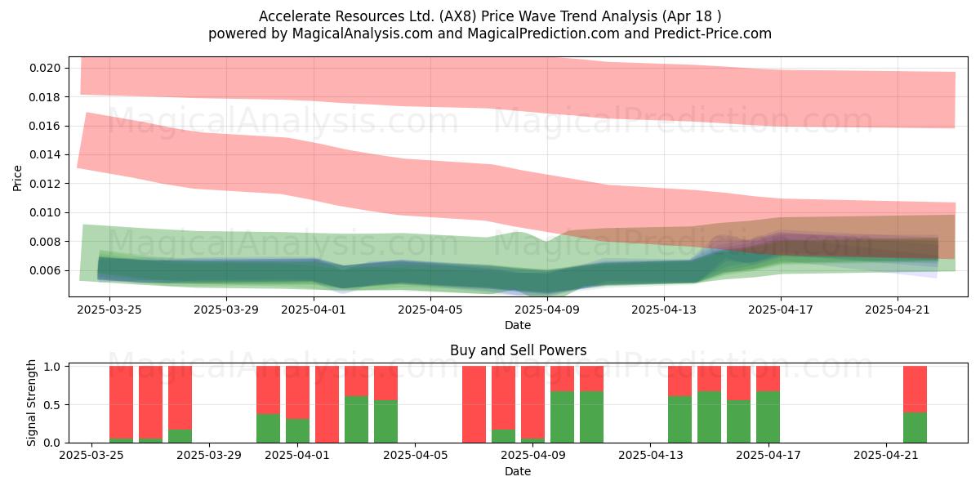This screenshot has width=980, height=490.
Task: Click the 2025-03-25 date tick on price chart
Action: 110,309
